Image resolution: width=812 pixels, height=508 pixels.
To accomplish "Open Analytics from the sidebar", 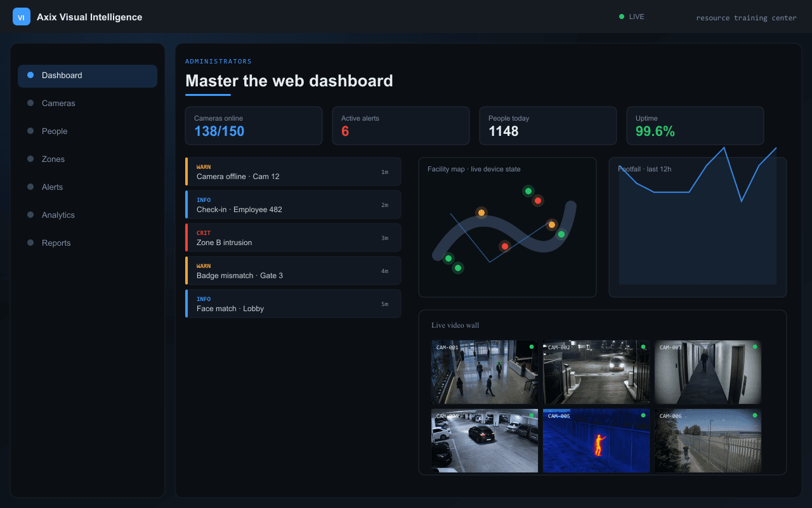I will pyautogui.click(x=88, y=215).
